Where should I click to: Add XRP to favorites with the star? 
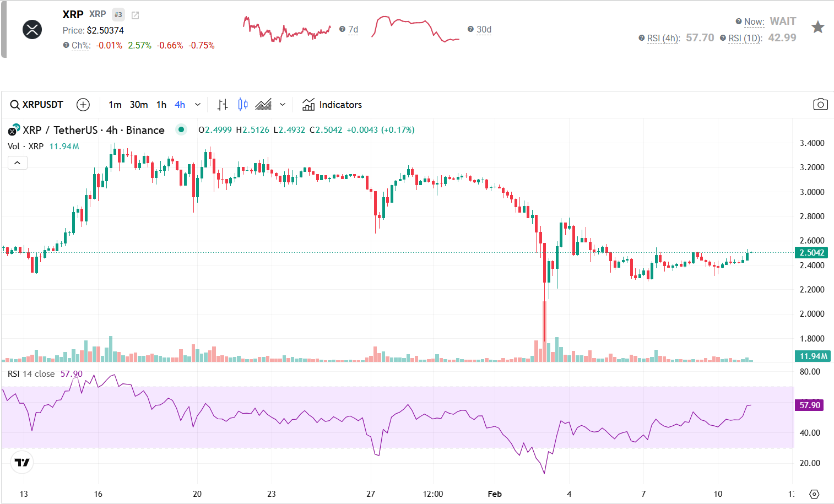818,27
